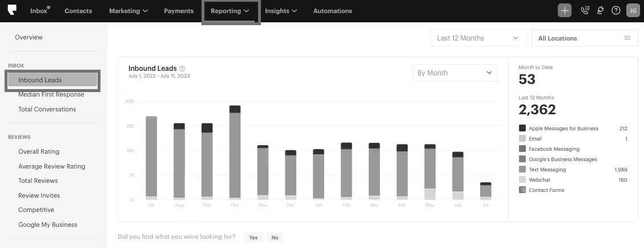This screenshot has height=248, width=644.
Task: Click the microphone notification icon
Action: point(600,11)
